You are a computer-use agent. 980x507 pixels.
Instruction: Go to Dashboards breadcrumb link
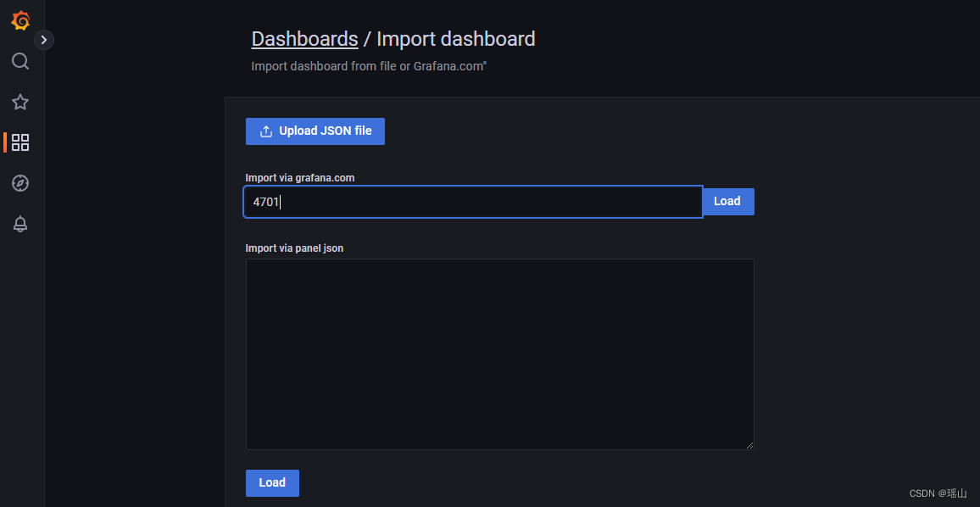click(x=304, y=39)
